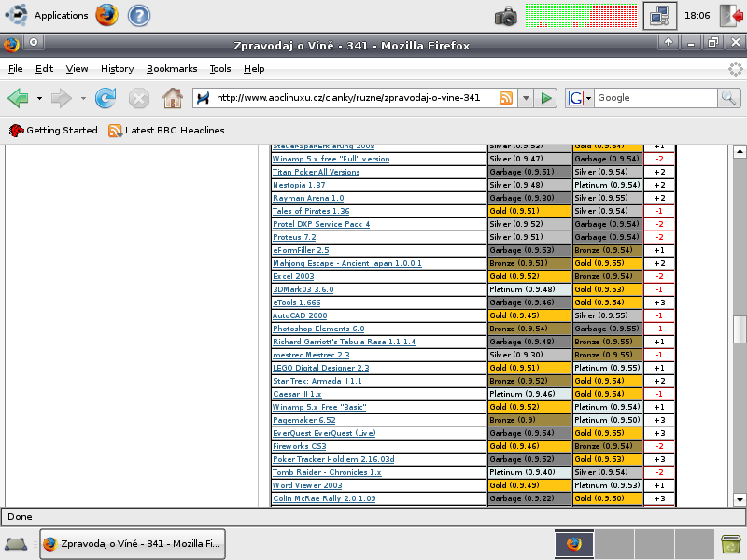Follow the Nestopia 1.37 link
Image resolution: width=747 pixels, height=560 pixels.
299,185
